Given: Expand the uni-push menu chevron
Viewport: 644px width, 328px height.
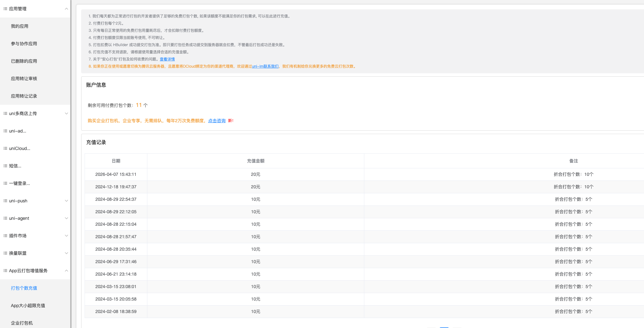Looking at the screenshot, I should (66, 201).
